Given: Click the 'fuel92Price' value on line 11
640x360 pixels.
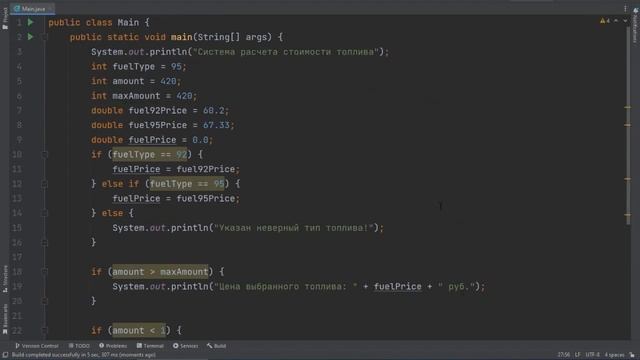Looking at the screenshot, I should [206, 169].
